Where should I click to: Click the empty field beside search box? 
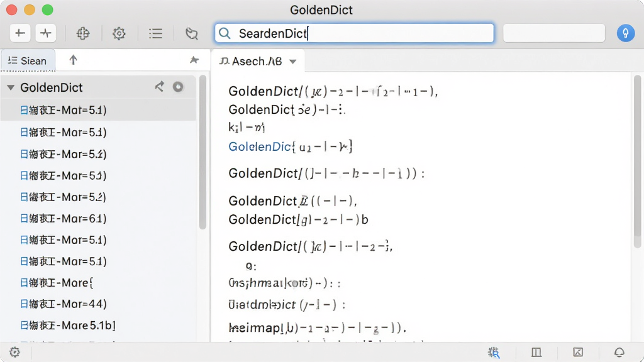coord(553,33)
